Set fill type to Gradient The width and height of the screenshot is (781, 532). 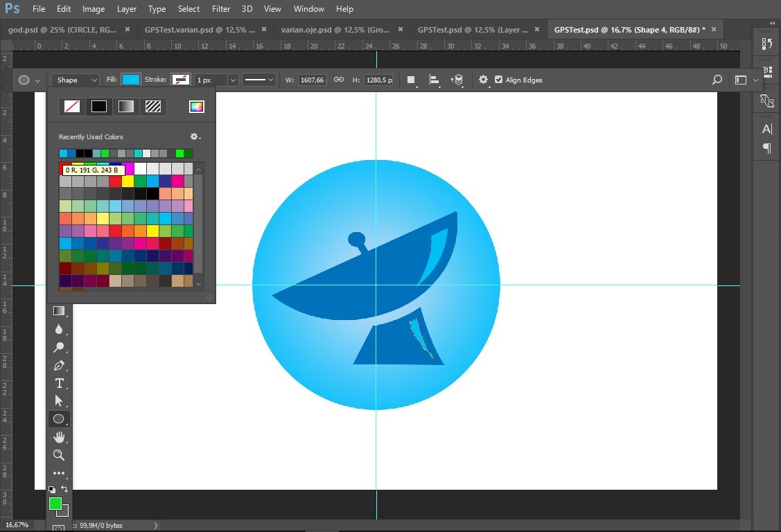126,107
